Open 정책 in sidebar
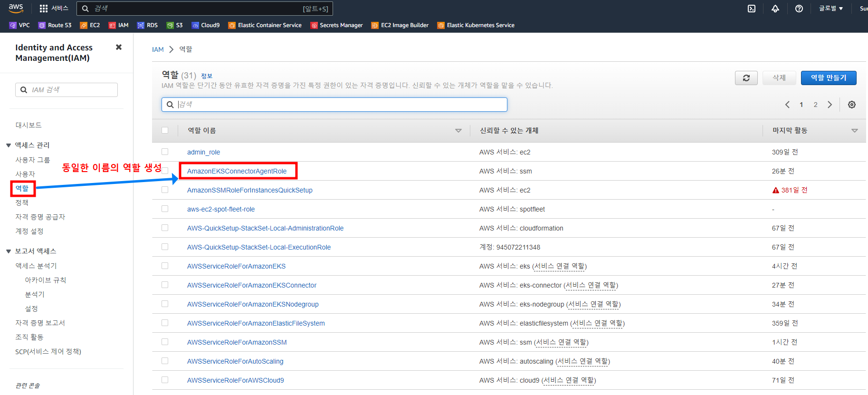The height and width of the screenshot is (395, 868). 22,202
